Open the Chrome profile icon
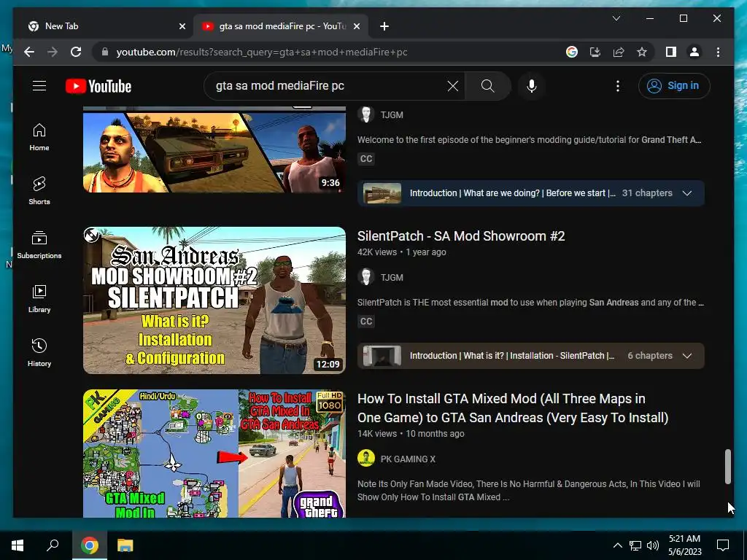This screenshot has height=560, width=747. 694,52
